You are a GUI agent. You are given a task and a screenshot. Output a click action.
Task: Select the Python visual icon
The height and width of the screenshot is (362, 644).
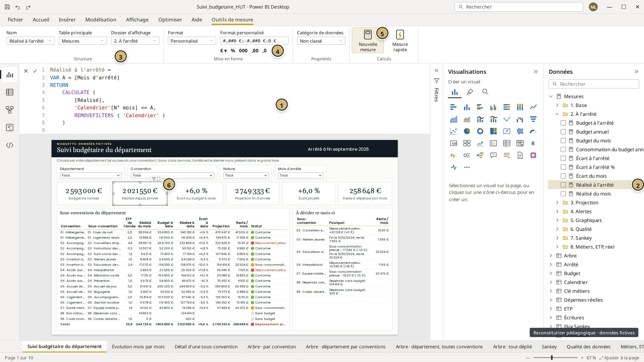[453, 155]
